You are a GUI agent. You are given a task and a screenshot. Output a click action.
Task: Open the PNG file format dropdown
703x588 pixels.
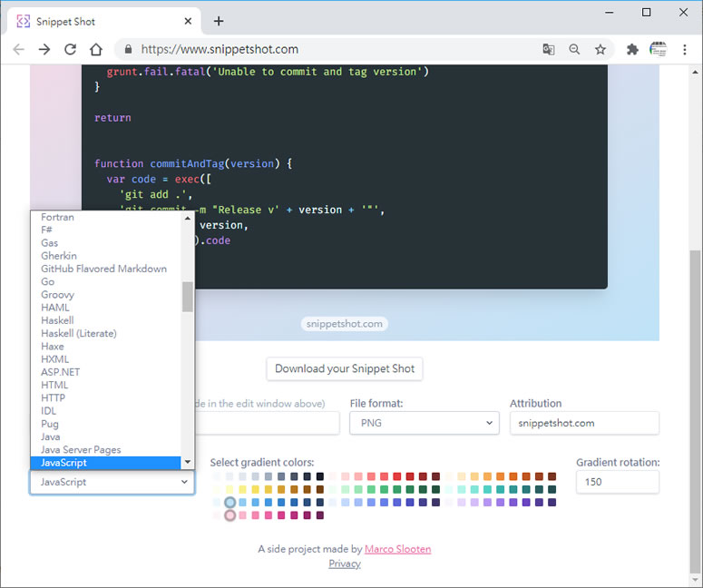point(425,423)
